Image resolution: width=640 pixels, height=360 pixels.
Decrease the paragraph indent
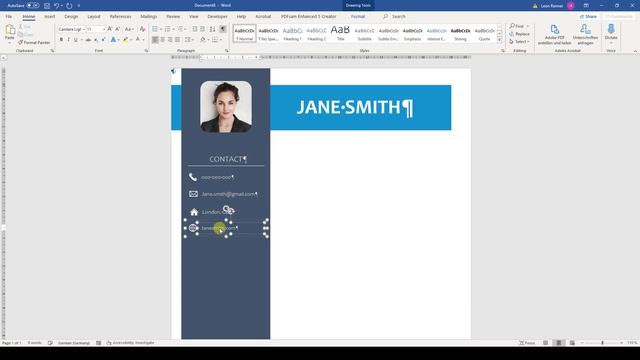(x=195, y=29)
